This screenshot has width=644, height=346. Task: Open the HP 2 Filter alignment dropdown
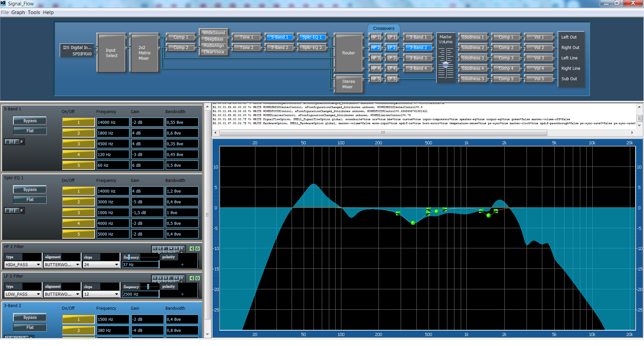[x=62, y=265]
